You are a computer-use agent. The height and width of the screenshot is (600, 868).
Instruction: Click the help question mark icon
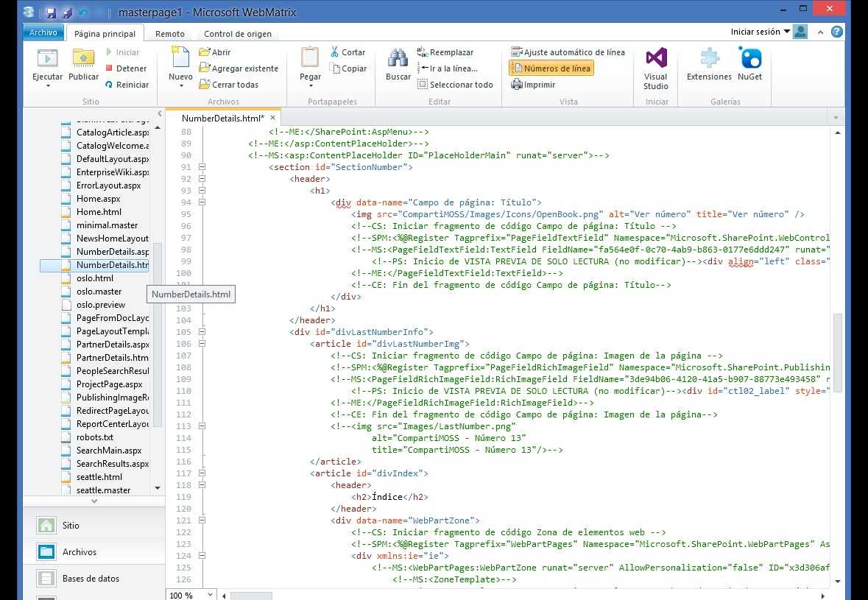(x=837, y=32)
